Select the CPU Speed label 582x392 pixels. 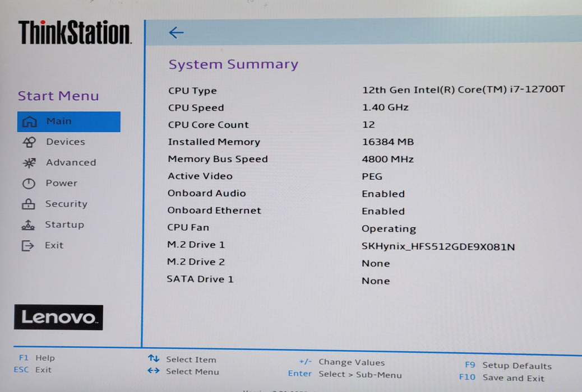[196, 108]
